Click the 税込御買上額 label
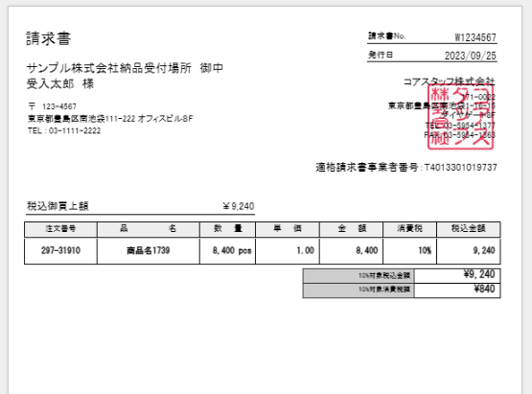Image resolution: width=532 pixels, height=394 pixels. click(58, 206)
